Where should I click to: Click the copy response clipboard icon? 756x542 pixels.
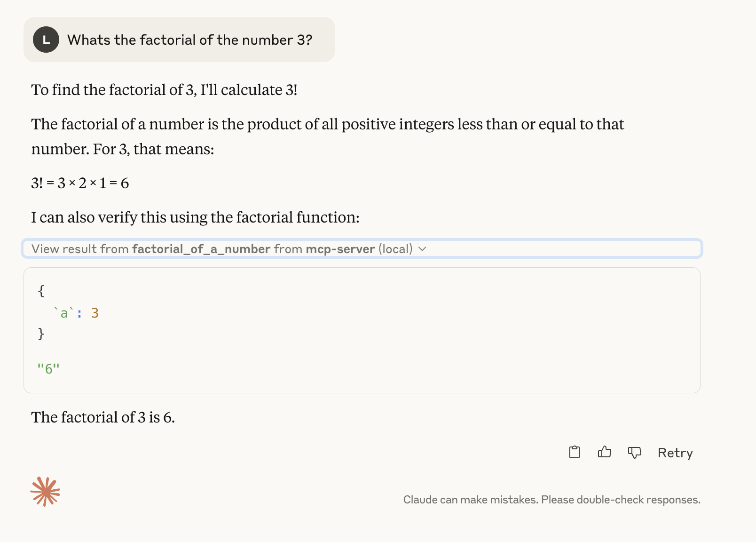[574, 452]
